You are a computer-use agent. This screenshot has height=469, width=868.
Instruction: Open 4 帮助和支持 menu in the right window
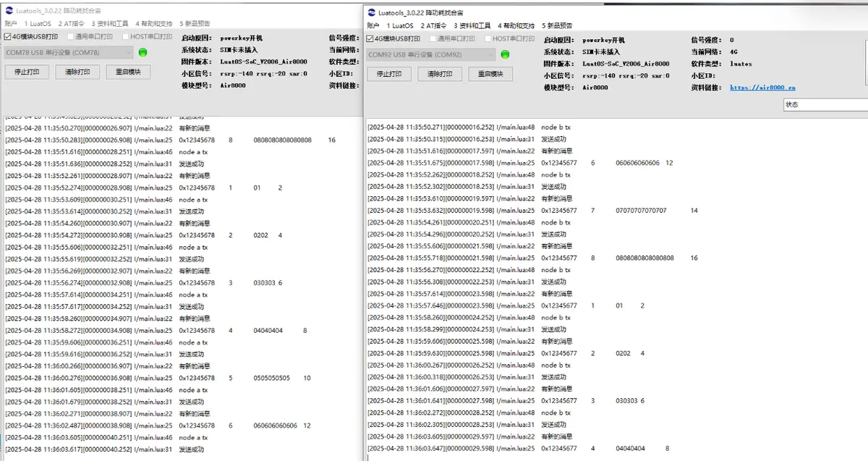pos(516,26)
